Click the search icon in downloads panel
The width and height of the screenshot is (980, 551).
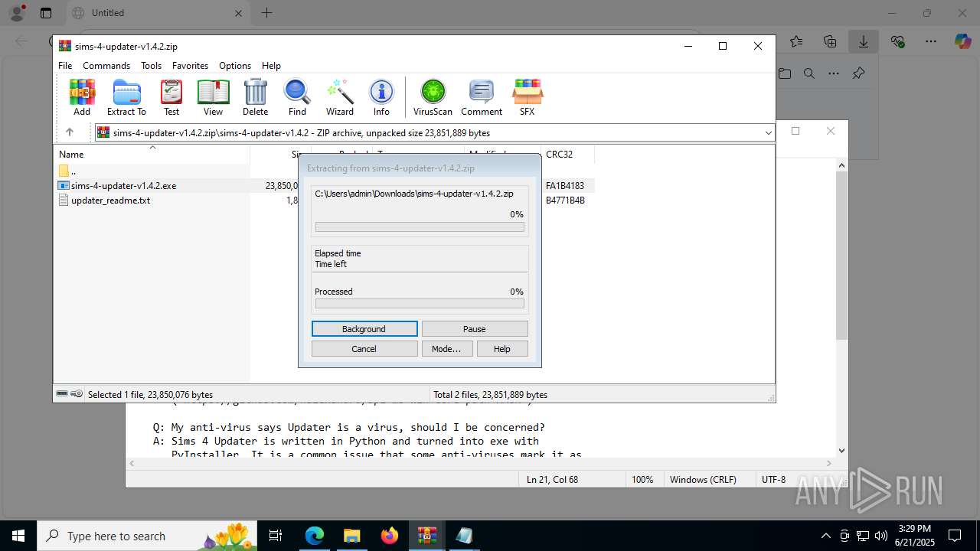(x=808, y=73)
